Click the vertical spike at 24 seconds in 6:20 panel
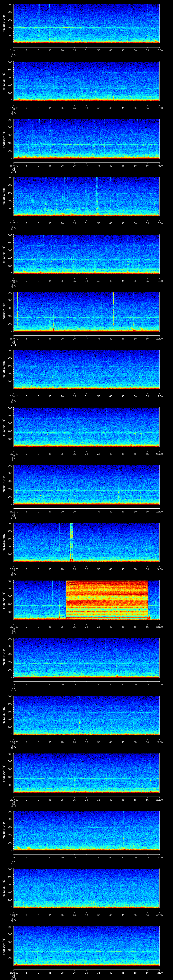 pyautogui.click(x=72, y=365)
